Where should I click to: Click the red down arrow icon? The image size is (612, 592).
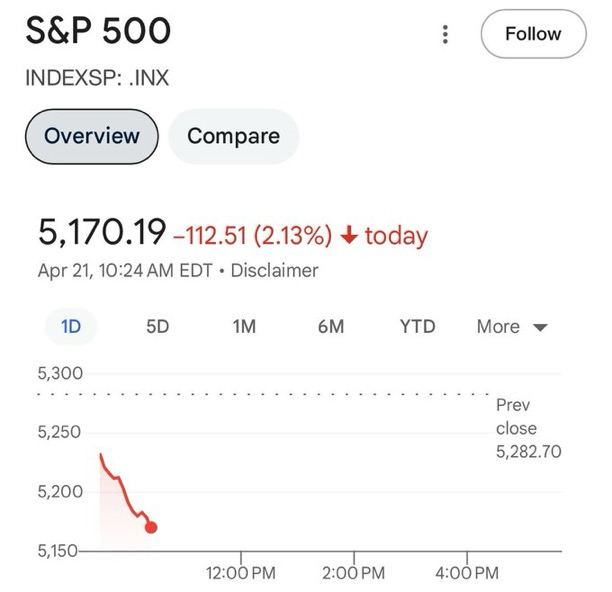coord(349,236)
